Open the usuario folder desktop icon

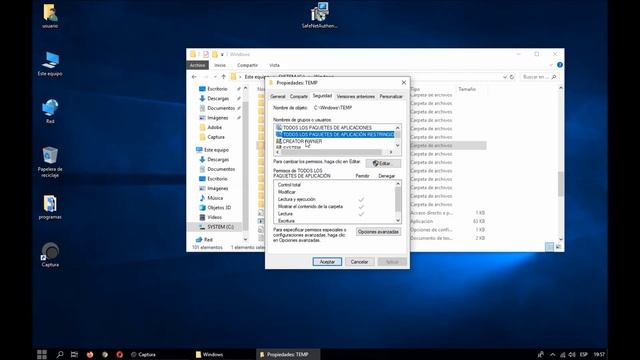coord(50,16)
